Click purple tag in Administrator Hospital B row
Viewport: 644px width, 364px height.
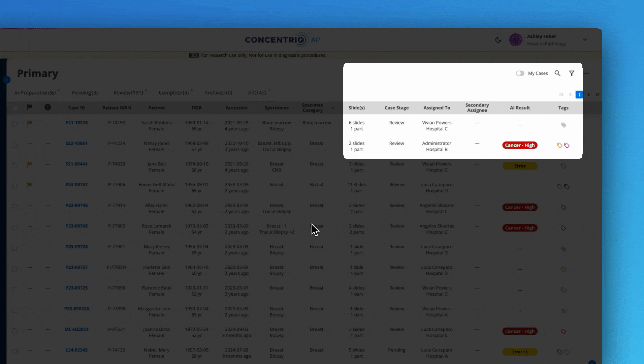coord(567,146)
